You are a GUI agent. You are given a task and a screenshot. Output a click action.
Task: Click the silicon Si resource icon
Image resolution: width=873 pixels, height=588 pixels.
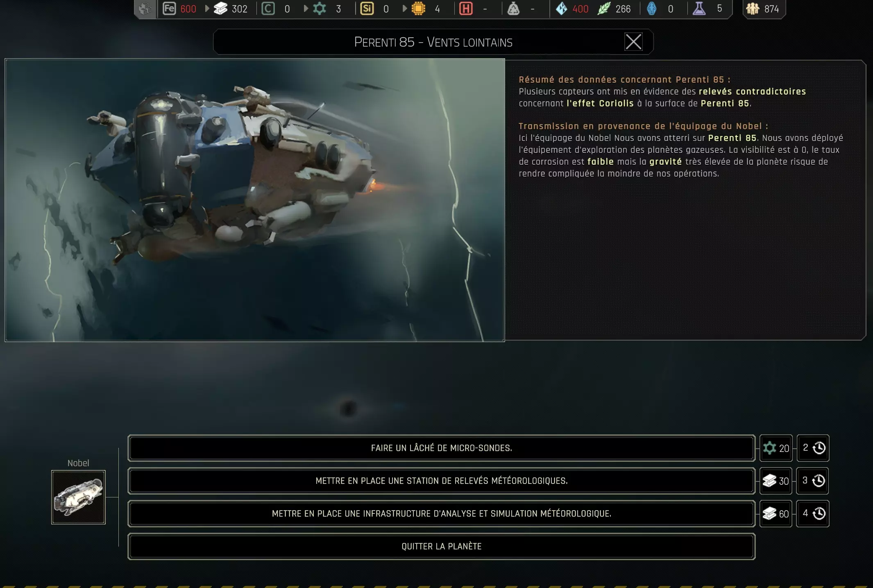pyautogui.click(x=367, y=9)
